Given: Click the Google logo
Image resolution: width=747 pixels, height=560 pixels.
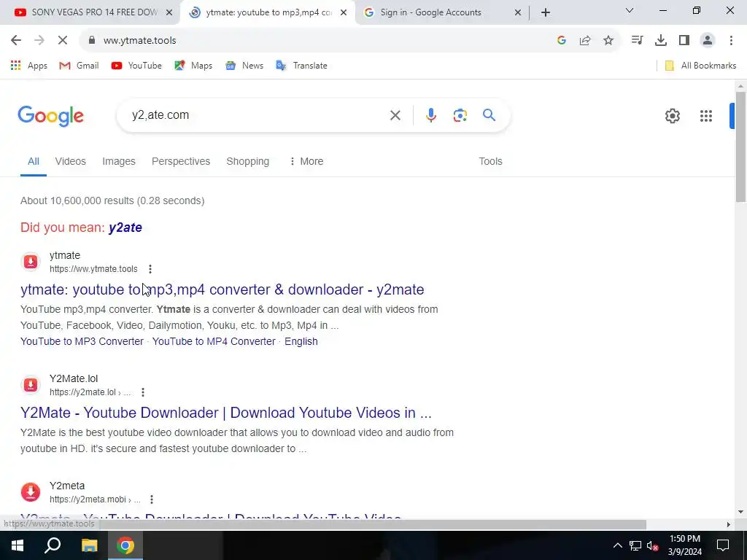Looking at the screenshot, I should pyautogui.click(x=51, y=116).
